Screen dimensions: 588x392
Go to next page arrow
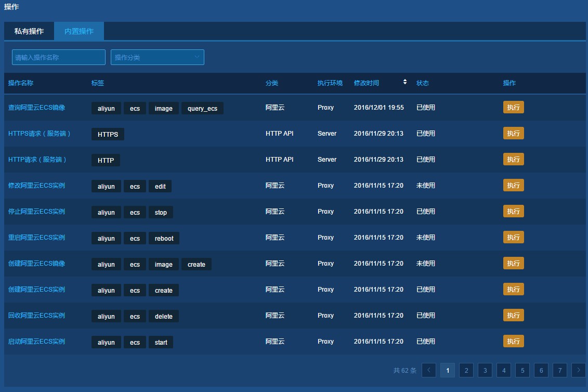click(x=579, y=370)
